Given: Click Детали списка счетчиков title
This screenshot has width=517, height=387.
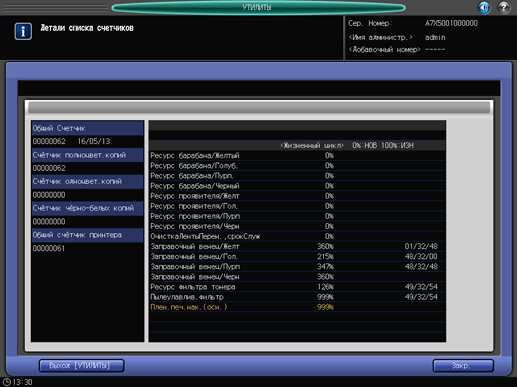Looking at the screenshot, I should pos(87,28).
